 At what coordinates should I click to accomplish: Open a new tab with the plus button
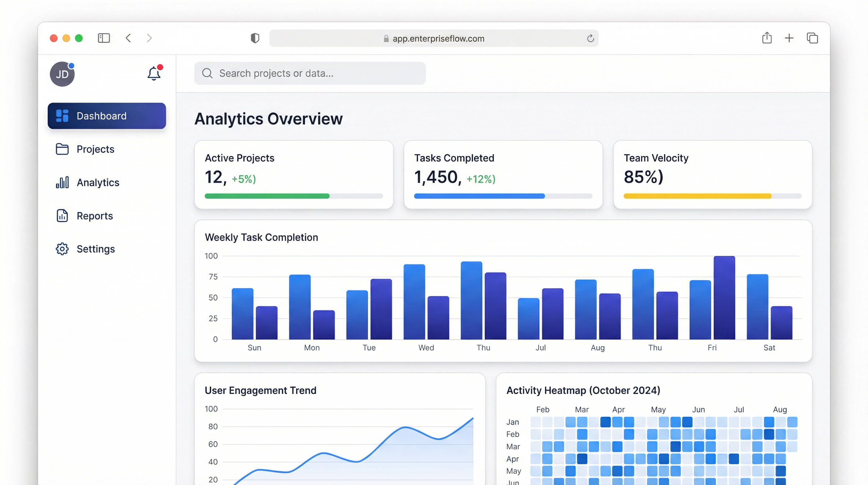(x=789, y=38)
